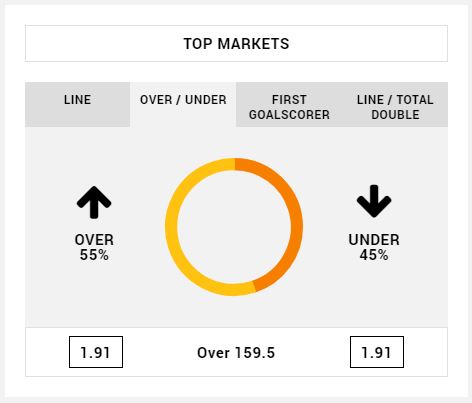The width and height of the screenshot is (472, 403).
Task: Click the empty center of the donut chart
Action: coord(234,227)
